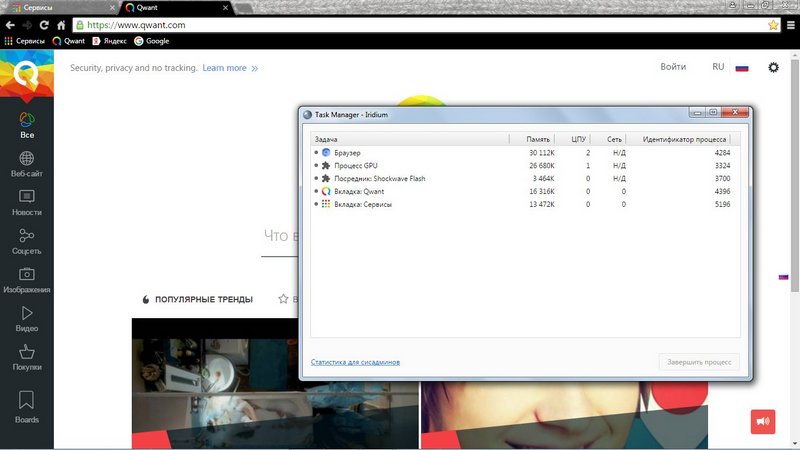Open Boards in sidebar
This screenshot has width=800, height=450.
(x=27, y=407)
